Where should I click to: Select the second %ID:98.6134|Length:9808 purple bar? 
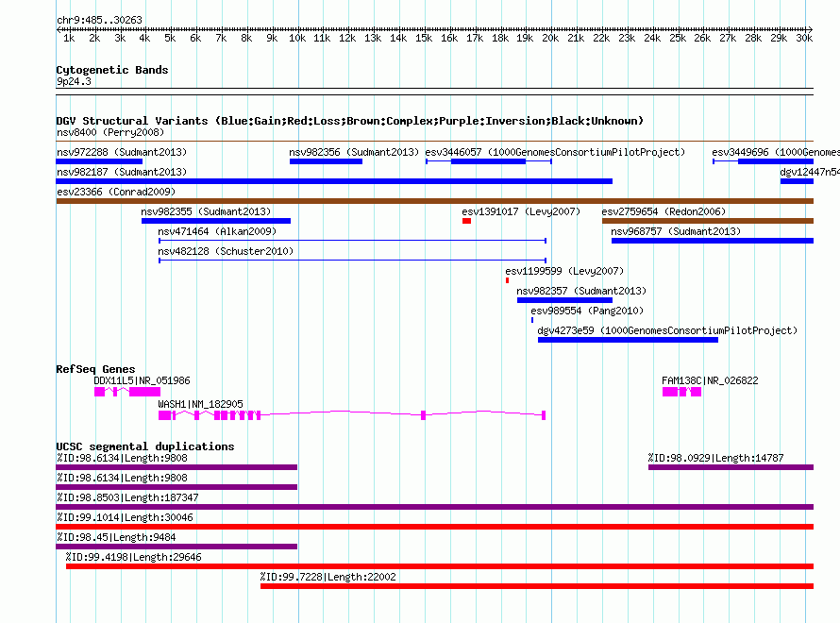tap(176, 487)
